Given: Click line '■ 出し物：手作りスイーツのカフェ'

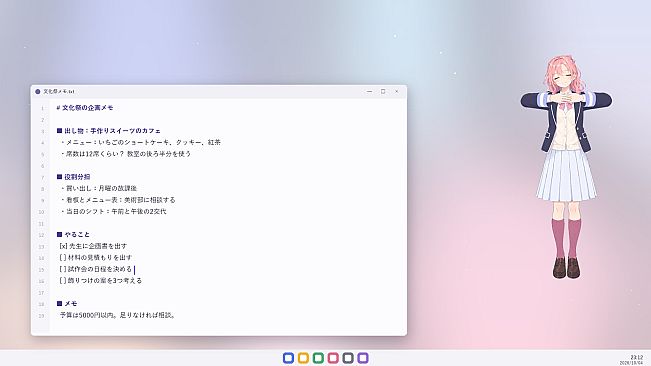Looking at the screenshot, I should point(108,131).
